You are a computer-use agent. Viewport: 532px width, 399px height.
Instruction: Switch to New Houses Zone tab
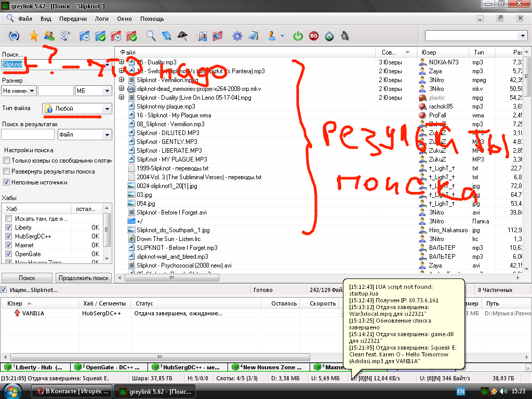pos(269,367)
